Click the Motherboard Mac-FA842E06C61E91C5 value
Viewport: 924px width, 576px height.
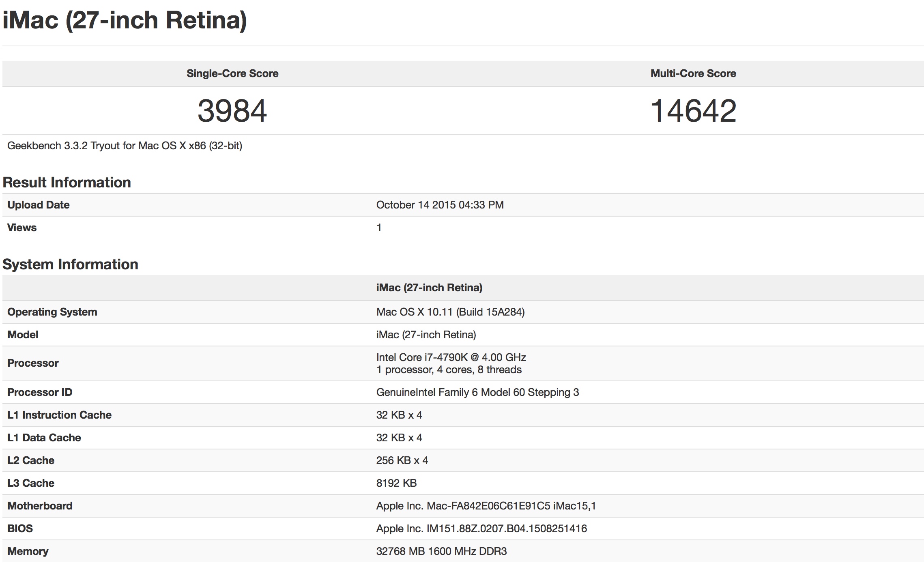pos(486,506)
